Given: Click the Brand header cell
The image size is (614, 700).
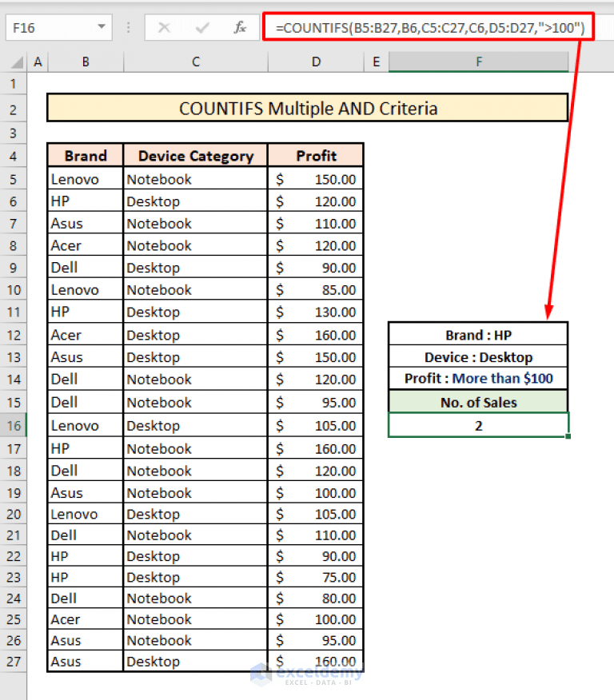Looking at the screenshot, I should pyautogui.click(x=86, y=156).
